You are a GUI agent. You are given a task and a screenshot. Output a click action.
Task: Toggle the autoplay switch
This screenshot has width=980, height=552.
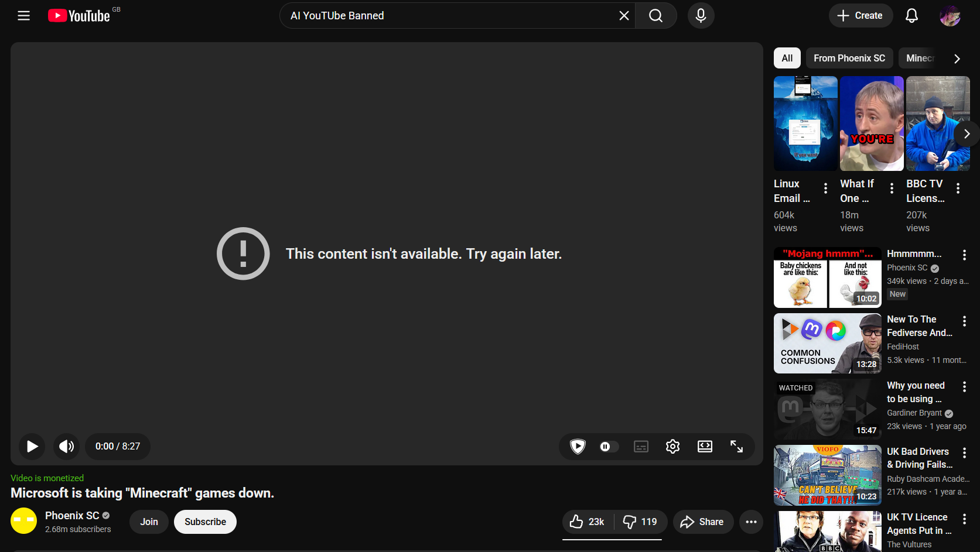pyautogui.click(x=609, y=447)
